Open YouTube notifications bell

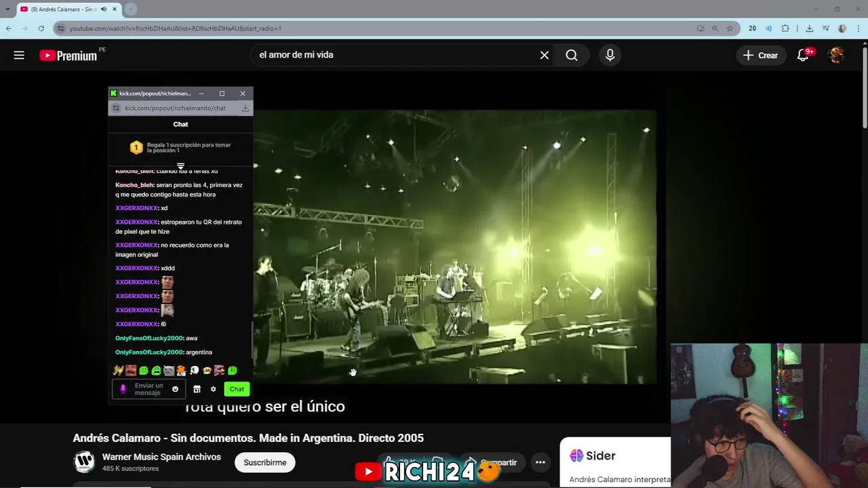(x=803, y=56)
